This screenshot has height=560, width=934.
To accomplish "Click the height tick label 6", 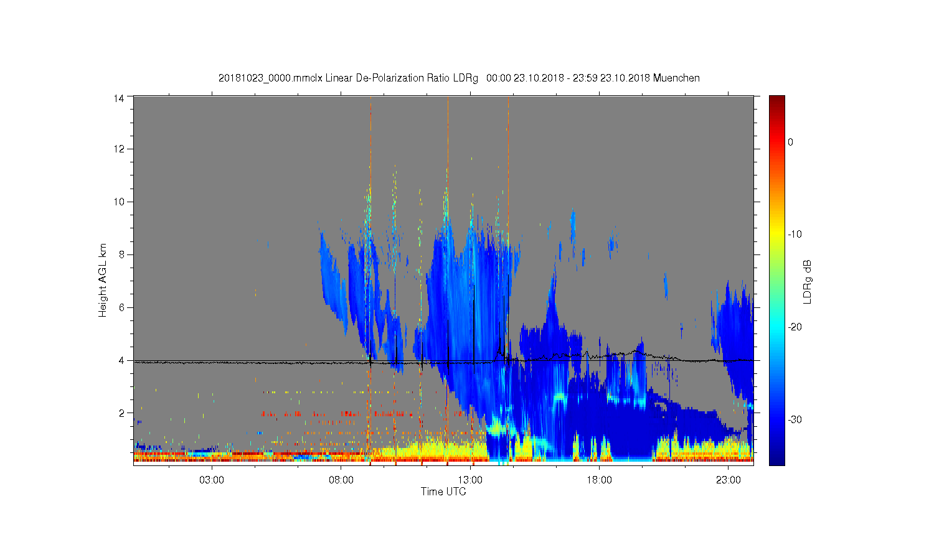I will [x=121, y=307].
